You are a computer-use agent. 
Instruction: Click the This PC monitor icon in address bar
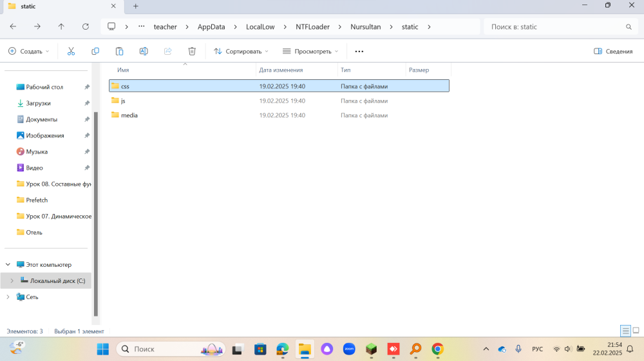111,26
